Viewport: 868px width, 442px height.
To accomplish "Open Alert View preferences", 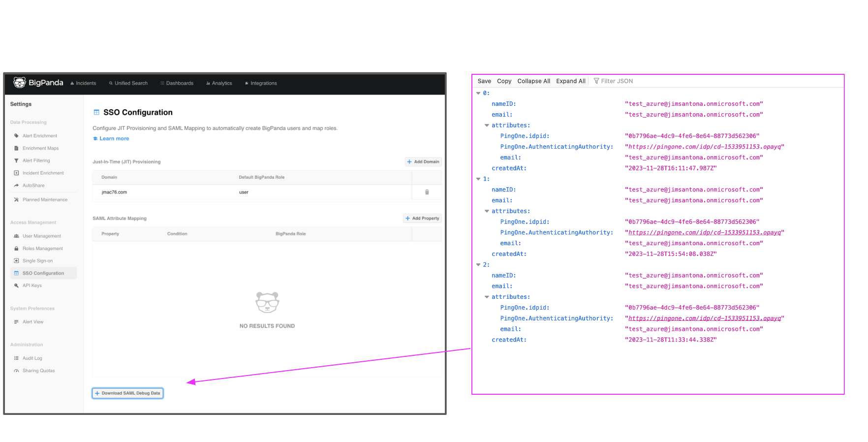I will click(x=33, y=322).
